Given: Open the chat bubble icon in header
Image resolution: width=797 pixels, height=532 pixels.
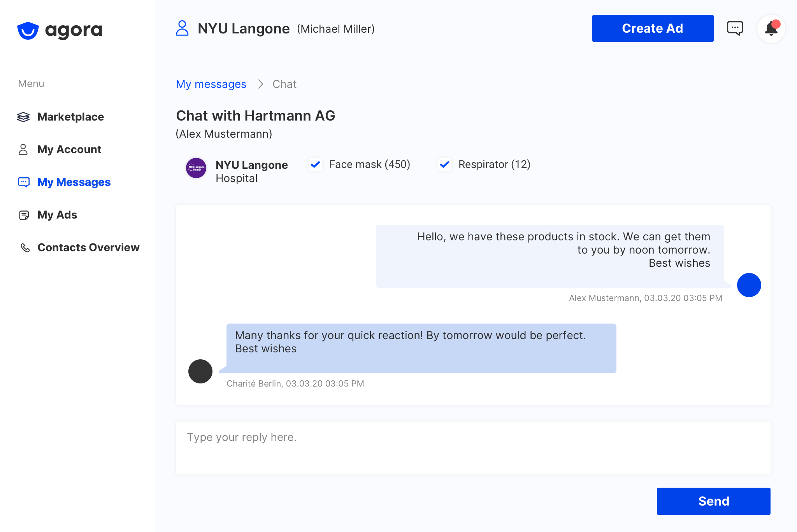Looking at the screenshot, I should point(735,28).
